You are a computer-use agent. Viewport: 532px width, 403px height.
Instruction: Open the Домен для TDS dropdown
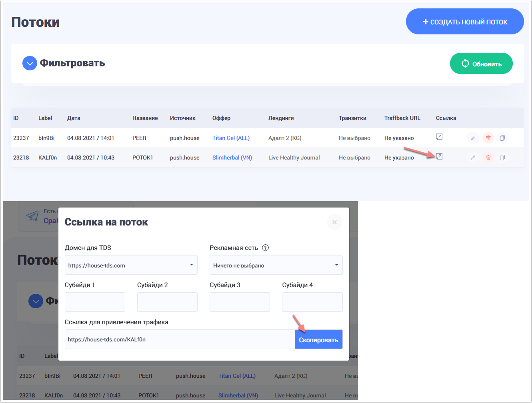point(131,265)
